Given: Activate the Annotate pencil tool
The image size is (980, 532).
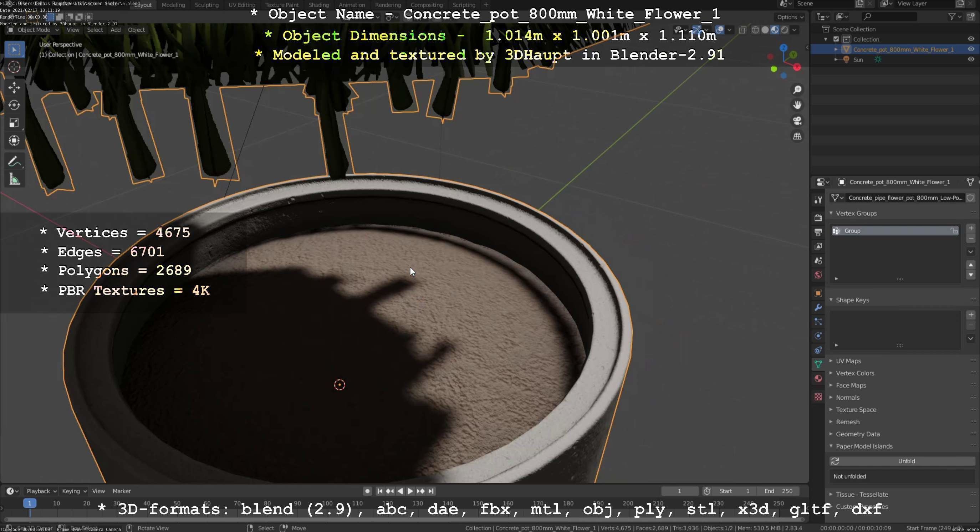Looking at the screenshot, I should [x=14, y=162].
